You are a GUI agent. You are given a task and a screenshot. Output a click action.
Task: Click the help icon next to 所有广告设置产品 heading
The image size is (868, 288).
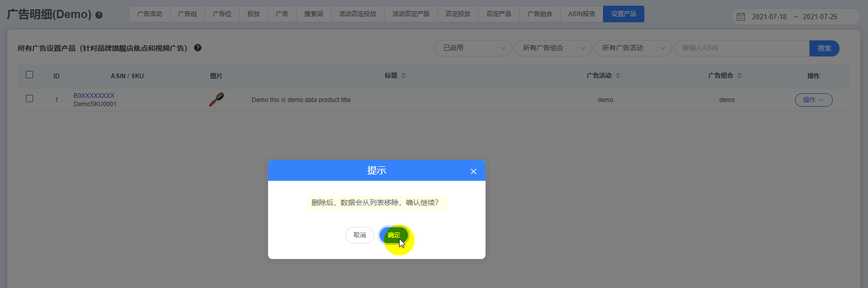coord(198,48)
